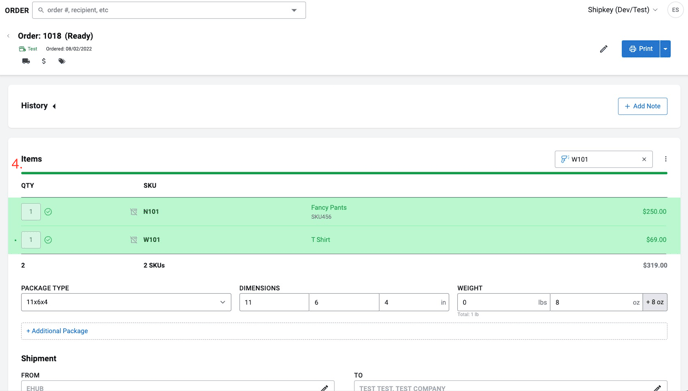Click the Add Note button
Screen dimensions: 688x391
(x=642, y=106)
